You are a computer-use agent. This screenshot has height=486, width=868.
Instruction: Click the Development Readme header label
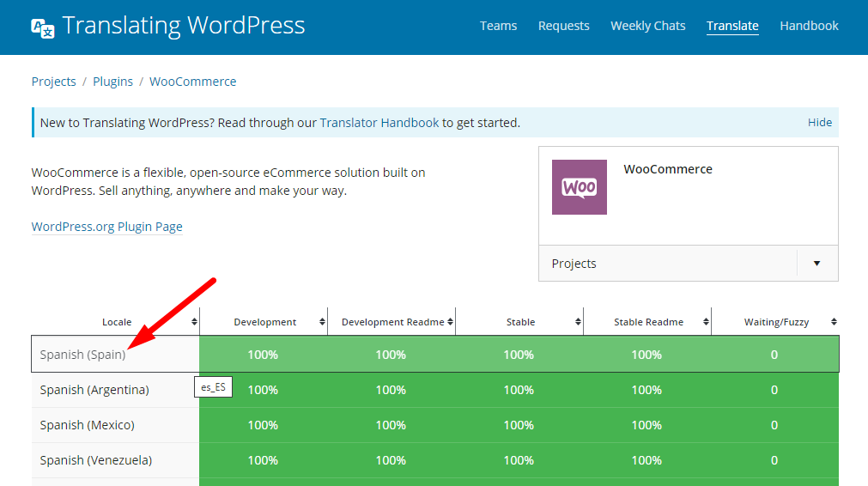click(x=392, y=322)
